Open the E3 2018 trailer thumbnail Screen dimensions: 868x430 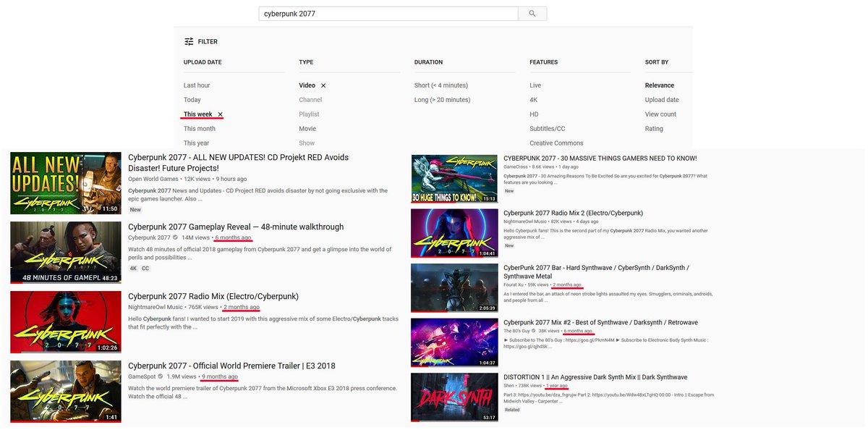click(x=66, y=392)
